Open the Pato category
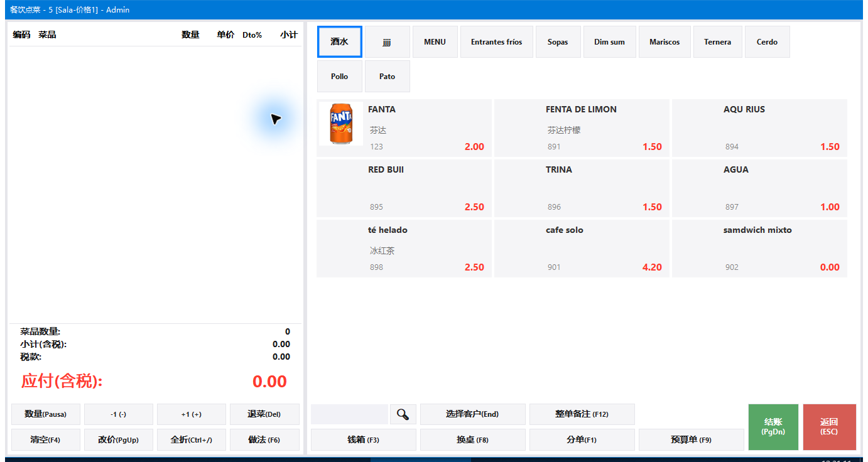Image resolution: width=868 pixels, height=462 pixels. point(388,77)
